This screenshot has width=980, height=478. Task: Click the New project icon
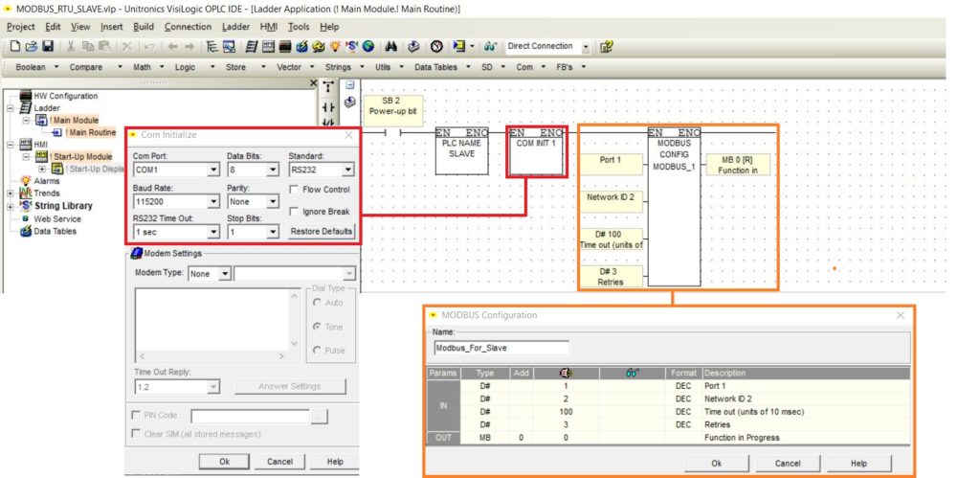[x=15, y=46]
